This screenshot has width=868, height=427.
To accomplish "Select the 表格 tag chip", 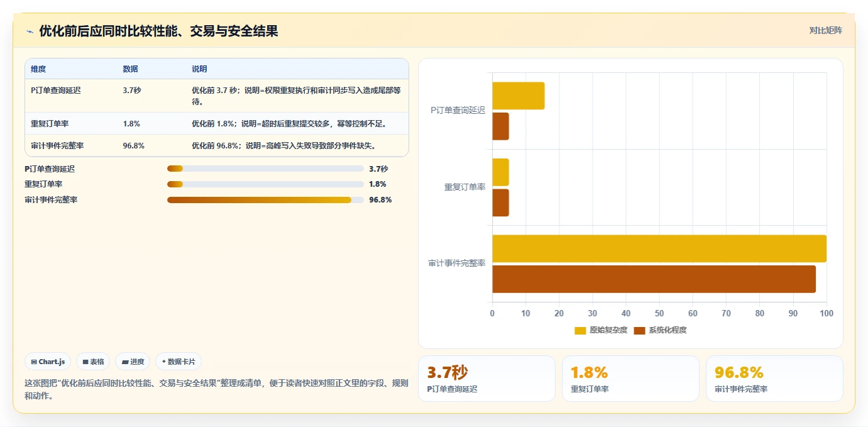I will (x=93, y=362).
